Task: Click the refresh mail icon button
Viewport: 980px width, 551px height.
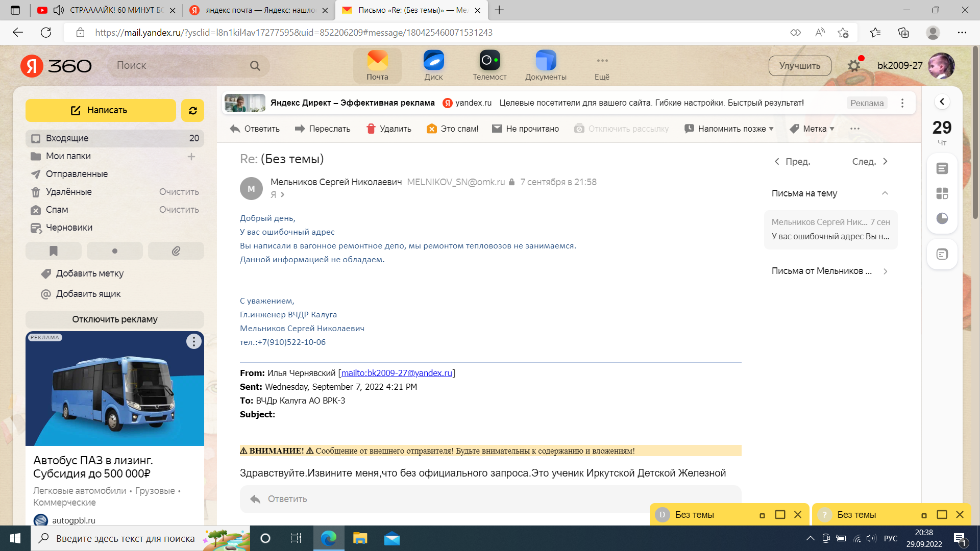Action: [x=192, y=110]
